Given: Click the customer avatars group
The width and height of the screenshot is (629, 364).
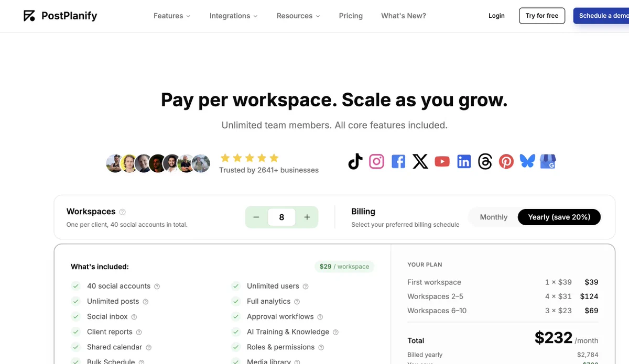Looking at the screenshot, I should [158, 163].
